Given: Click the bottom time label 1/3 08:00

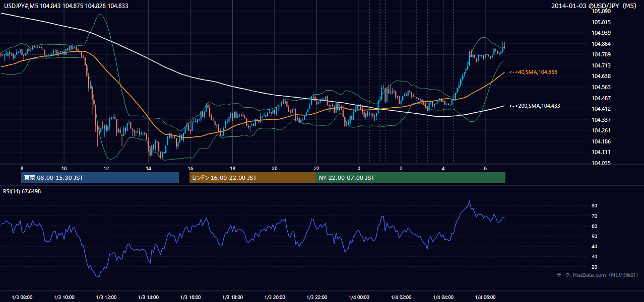Looking at the screenshot, I should [x=22, y=297].
